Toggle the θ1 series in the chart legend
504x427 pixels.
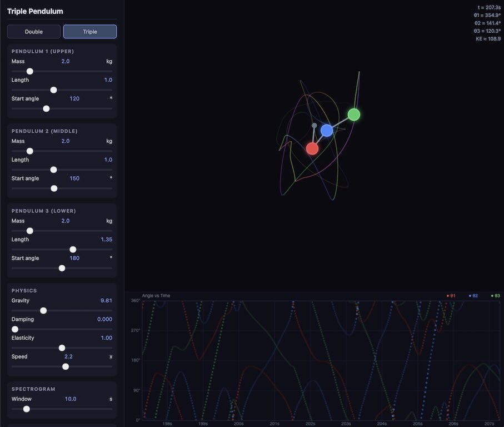451,295
